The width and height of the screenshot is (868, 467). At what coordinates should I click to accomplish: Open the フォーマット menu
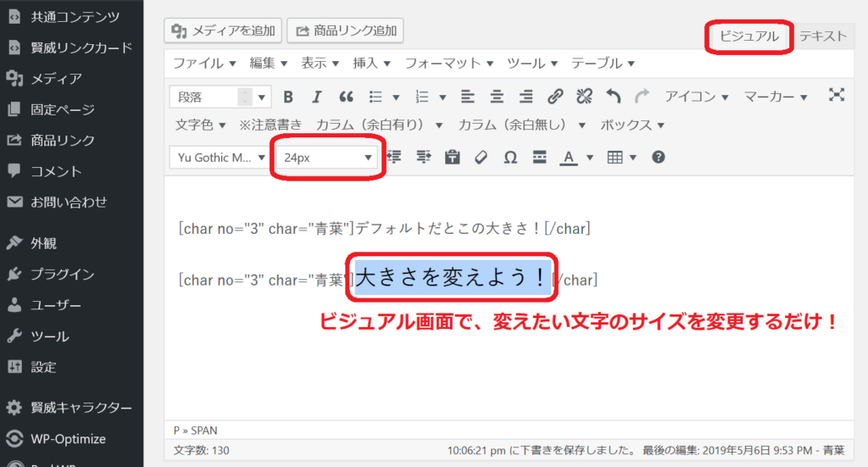click(x=449, y=63)
